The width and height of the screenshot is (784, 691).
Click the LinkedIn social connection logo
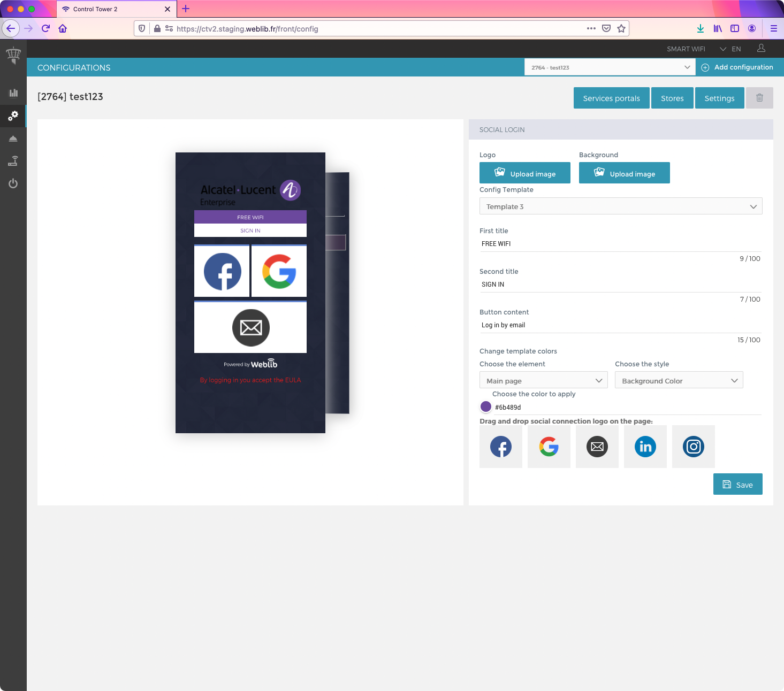[x=645, y=447]
